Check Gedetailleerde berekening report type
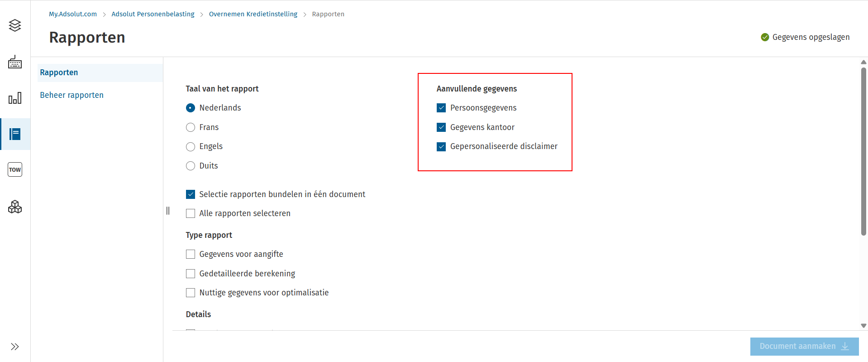 191,274
